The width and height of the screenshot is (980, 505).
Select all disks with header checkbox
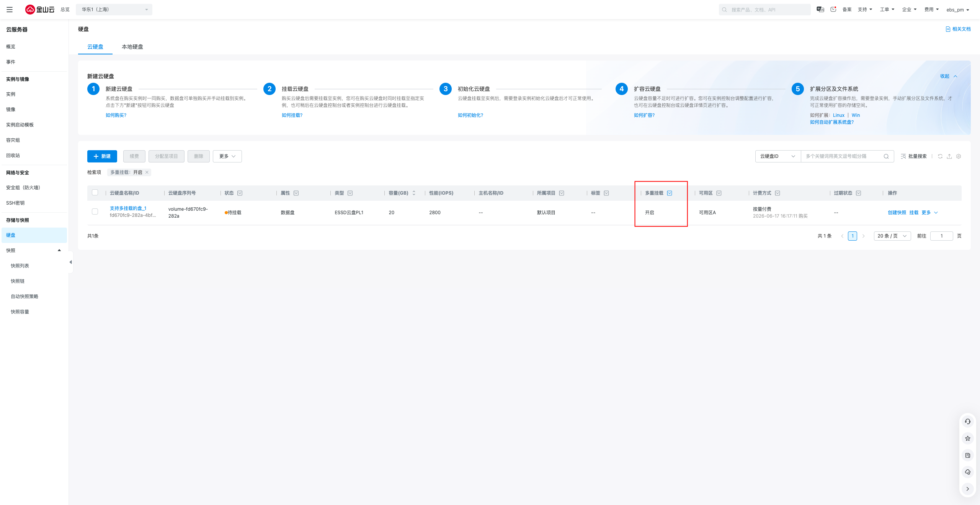coord(95,193)
